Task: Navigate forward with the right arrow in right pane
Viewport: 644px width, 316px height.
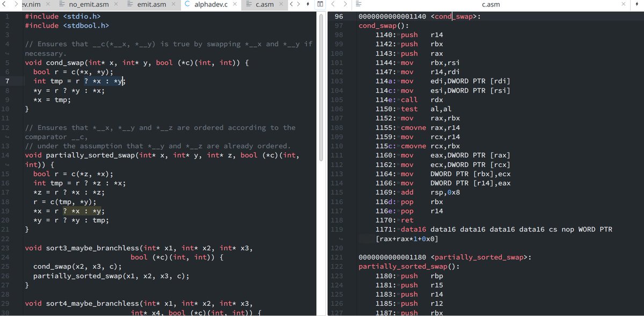Action: (346, 4)
